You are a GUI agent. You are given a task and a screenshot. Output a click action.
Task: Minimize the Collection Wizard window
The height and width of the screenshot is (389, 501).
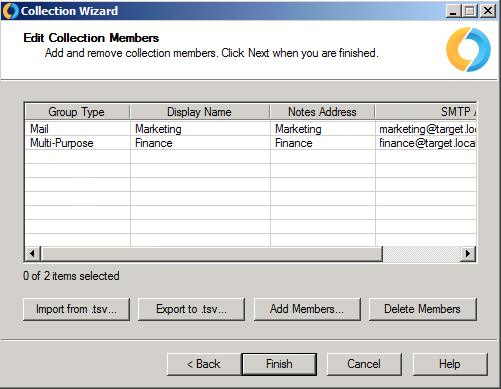coord(453,11)
